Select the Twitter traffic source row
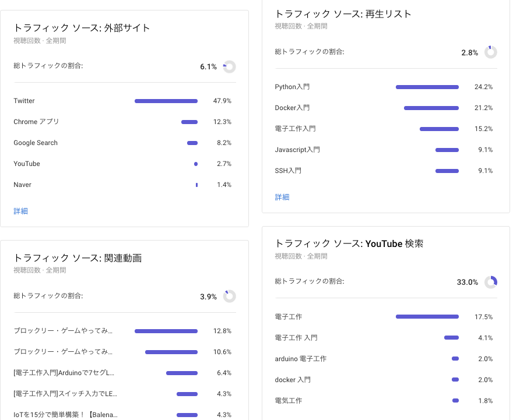 point(24,101)
